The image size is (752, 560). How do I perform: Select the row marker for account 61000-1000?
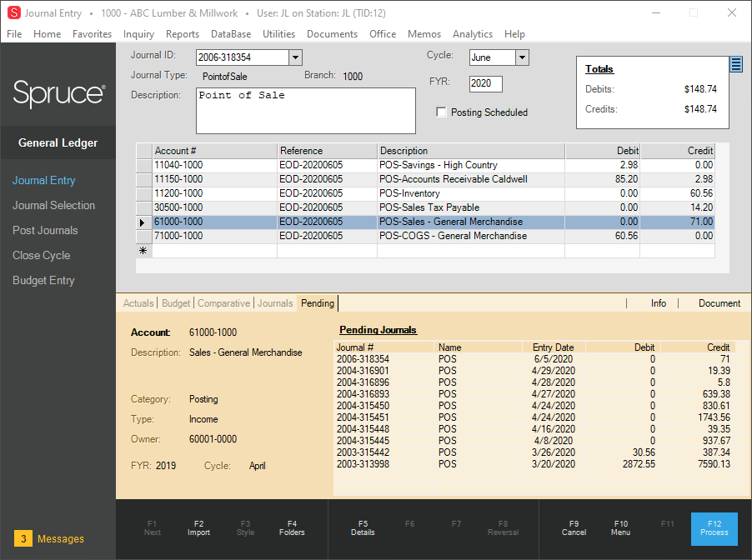pos(143,222)
